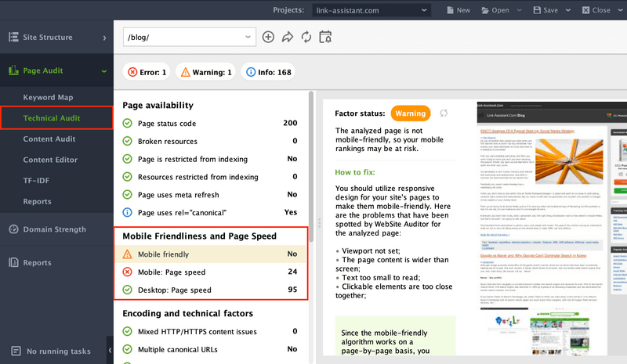Image resolution: width=627 pixels, height=364 pixels.
Task: Click the Site Structure sidebar icon
Action: pyautogui.click(x=13, y=38)
